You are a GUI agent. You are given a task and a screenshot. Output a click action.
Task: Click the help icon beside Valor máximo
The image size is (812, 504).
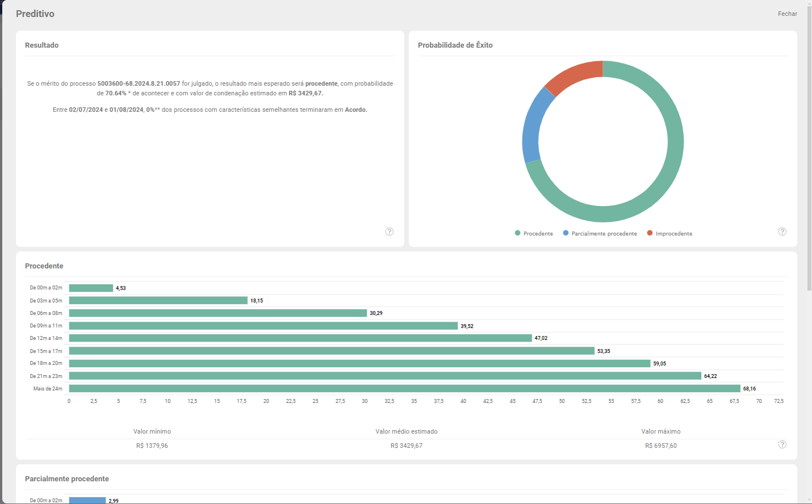click(782, 444)
